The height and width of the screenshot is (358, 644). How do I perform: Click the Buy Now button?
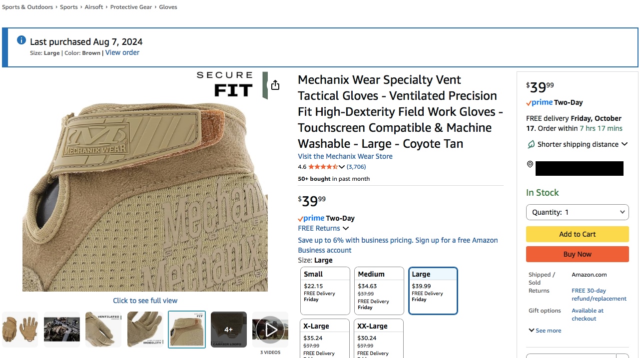tap(578, 254)
